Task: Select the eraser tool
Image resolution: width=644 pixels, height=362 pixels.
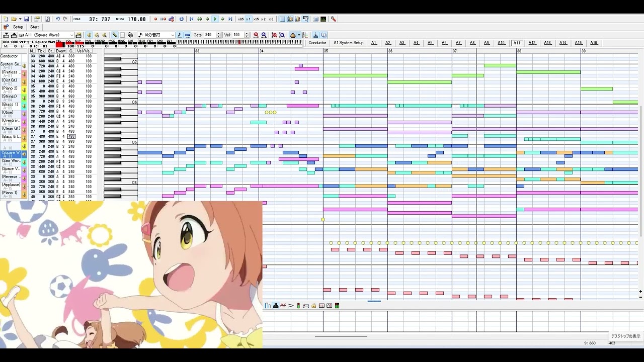Action: pos(130,35)
